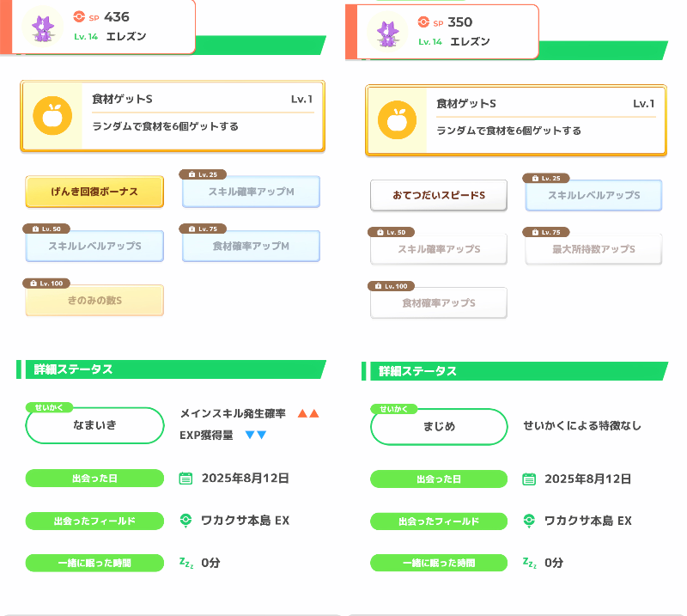Tap the right panel's map pin icon
This screenshot has width=687, height=616.
click(529, 521)
